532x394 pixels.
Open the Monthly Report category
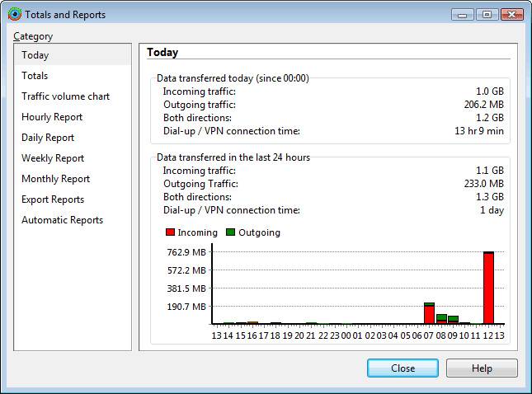point(55,179)
